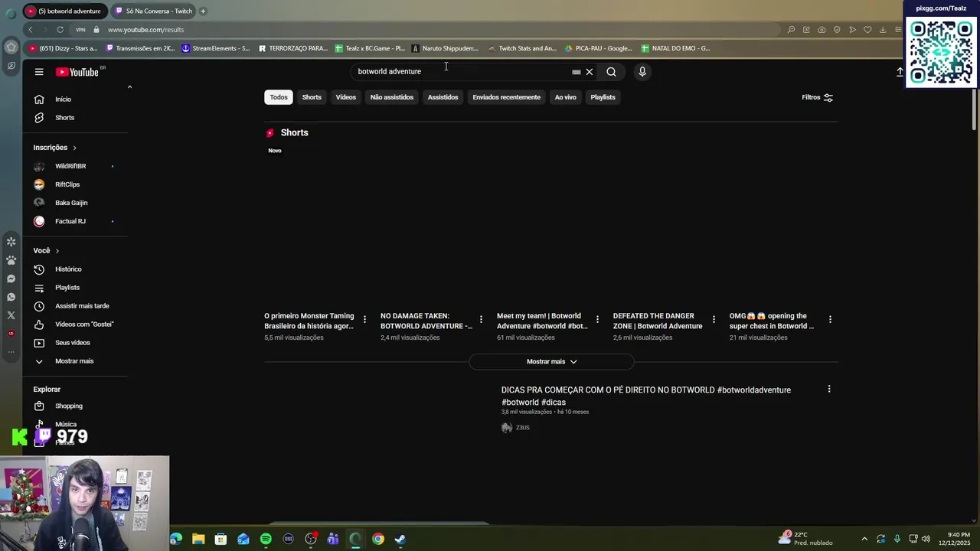Select the Todos filter chip
This screenshot has height=551, width=980.
pos(279,97)
